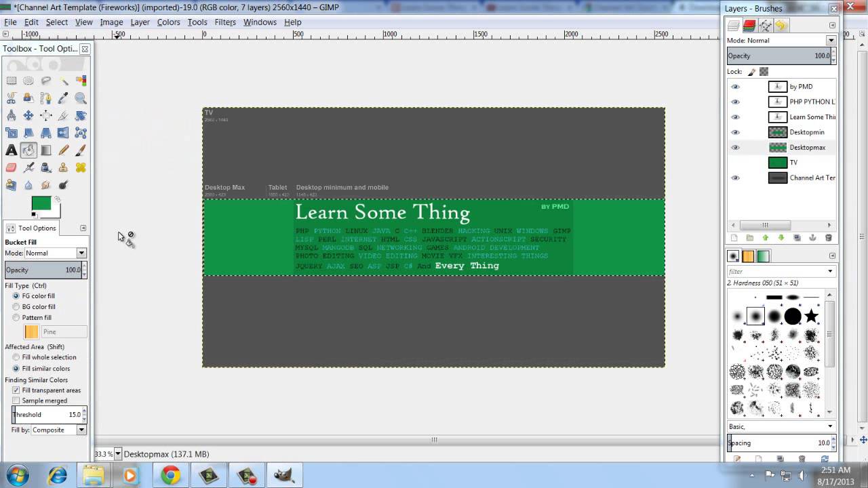This screenshot has width=868, height=488.
Task: Open brushes dock configuration menu arrow
Action: pyautogui.click(x=832, y=256)
